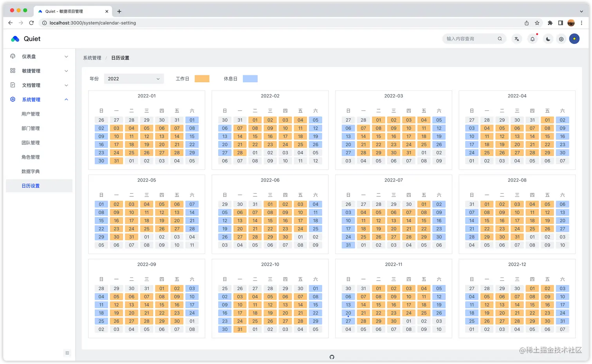Bookmark this page with the star icon
Image resolution: width=592 pixels, height=364 pixels.
[537, 23]
